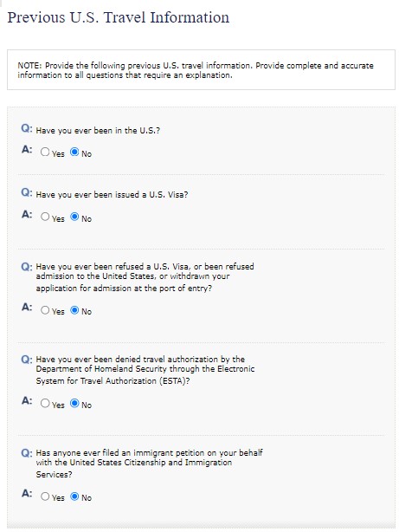Click the refused admission question text

pyautogui.click(x=145, y=277)
